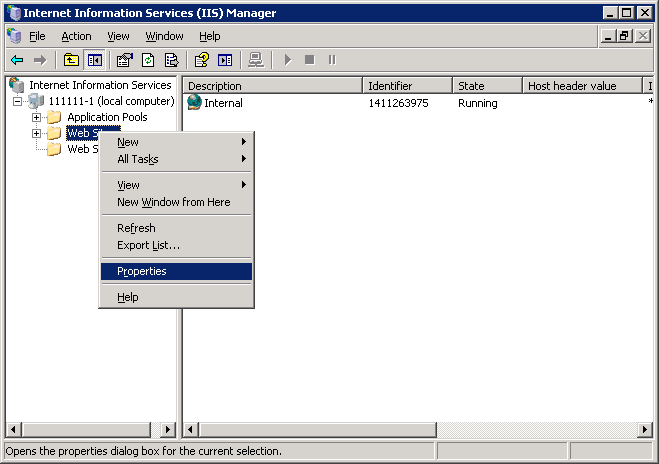The image size is (659, 464).
Task: Click the Application Pools folder icon
Action: click(x=54, y=117)
